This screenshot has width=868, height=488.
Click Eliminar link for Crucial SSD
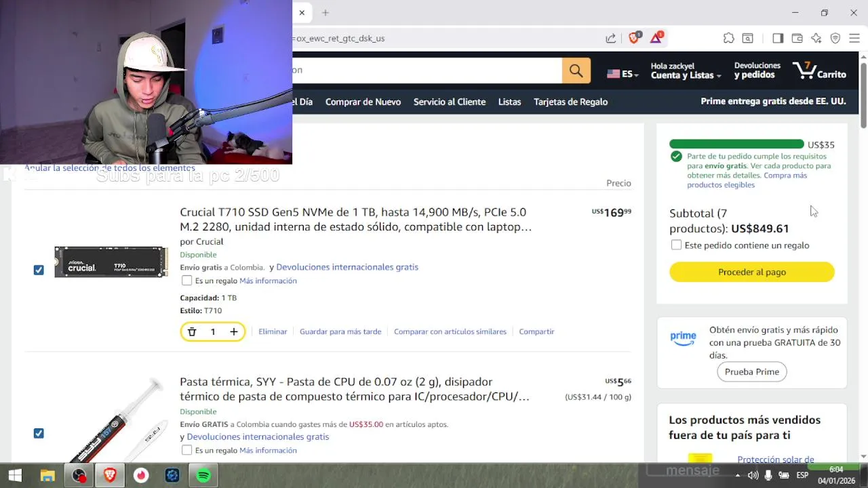coord(273,331)
